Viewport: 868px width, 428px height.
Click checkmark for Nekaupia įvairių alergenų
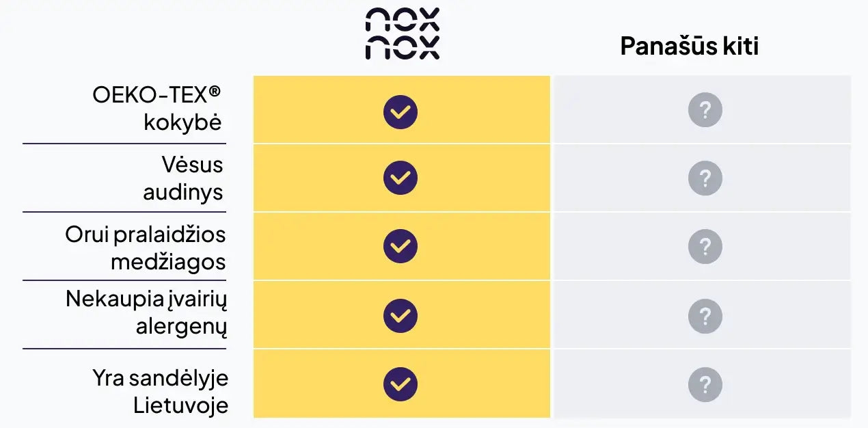tap(401, 315)
